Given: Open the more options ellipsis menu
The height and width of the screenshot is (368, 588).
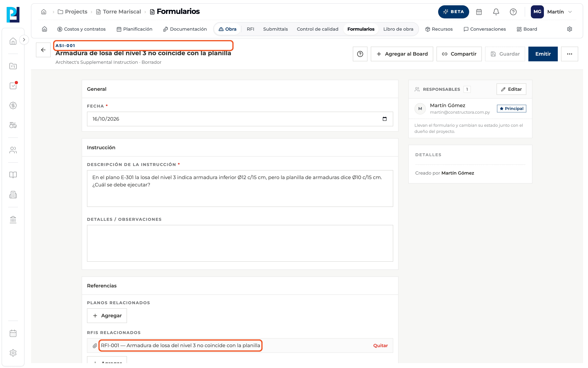Looking at the screenshot, I should pos(569,54).
